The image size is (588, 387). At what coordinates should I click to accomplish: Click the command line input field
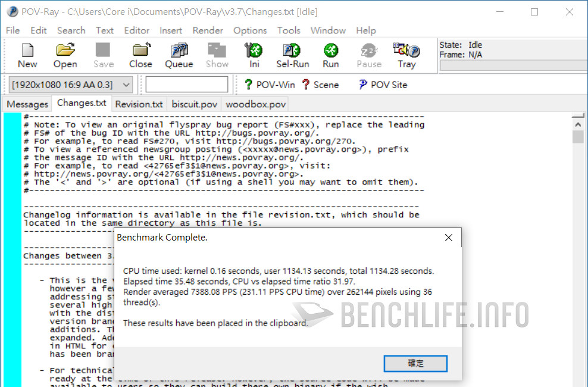187,85
